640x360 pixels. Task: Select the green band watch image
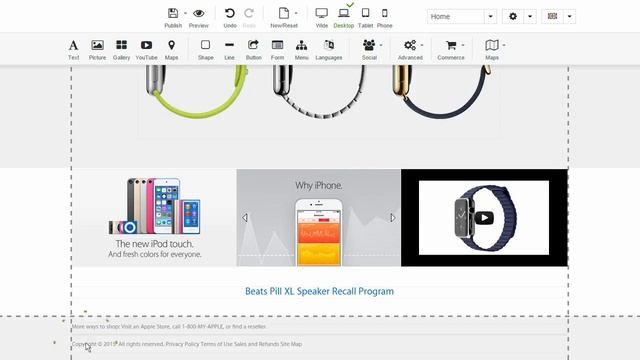tap(197, 92)
